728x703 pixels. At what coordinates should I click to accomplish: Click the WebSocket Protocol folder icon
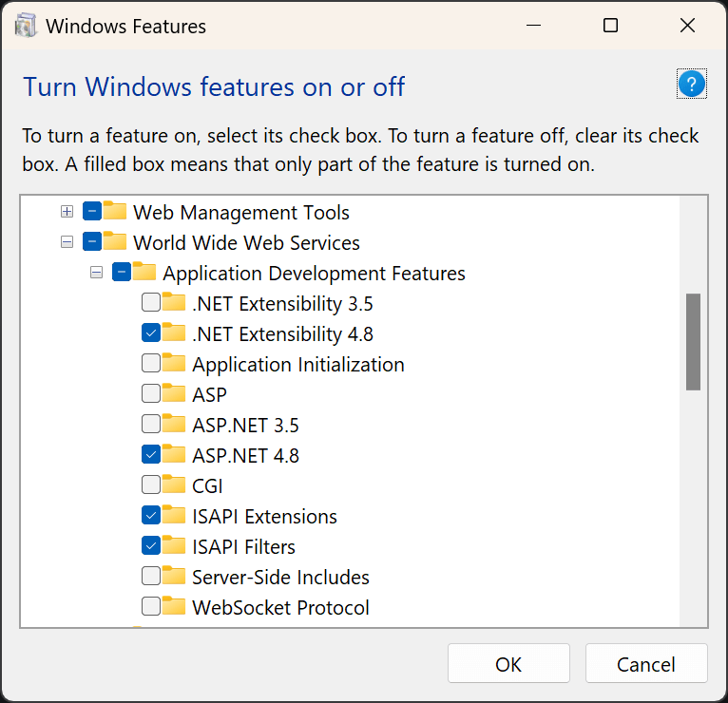click(174, 605)
